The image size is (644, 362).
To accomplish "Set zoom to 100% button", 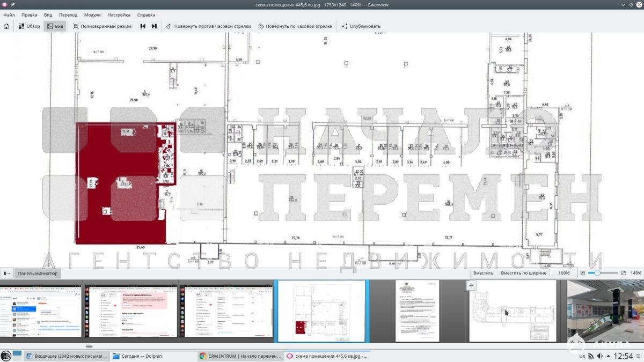I will click(x=563, y=273).
